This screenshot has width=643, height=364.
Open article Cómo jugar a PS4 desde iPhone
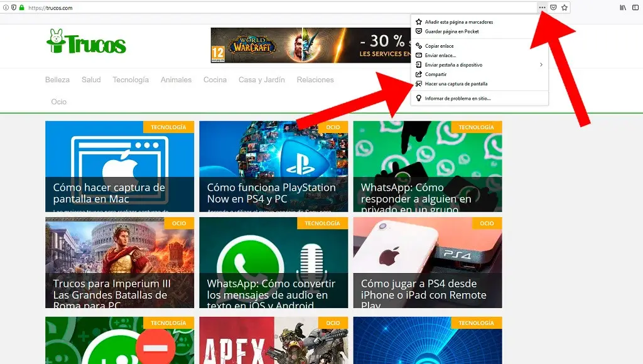pyautogui.click(x=428, y=263)
